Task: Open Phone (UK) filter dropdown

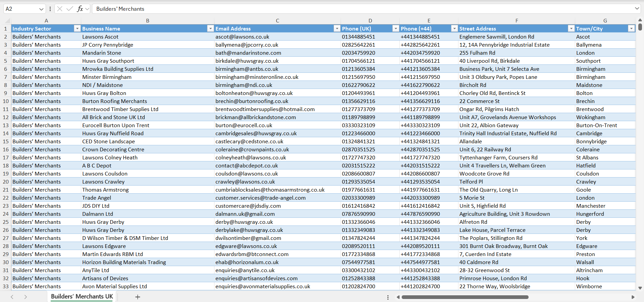Action: (x=396, y=29)
